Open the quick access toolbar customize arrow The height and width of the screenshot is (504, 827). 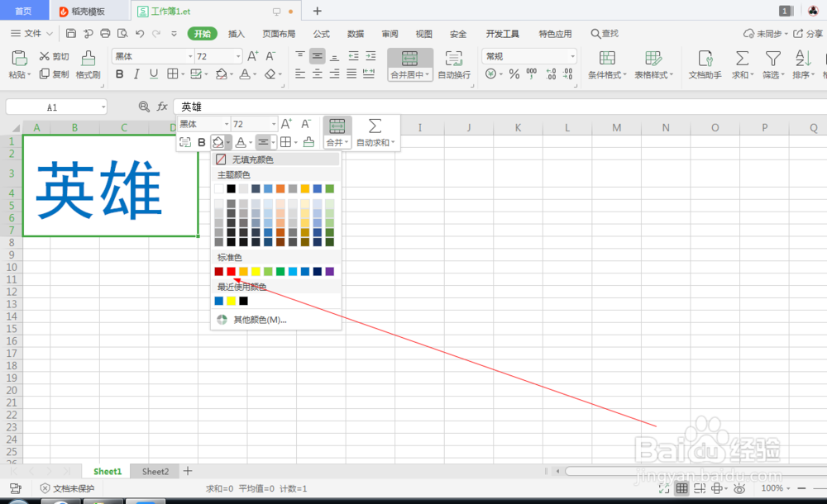tap(174, 33)
